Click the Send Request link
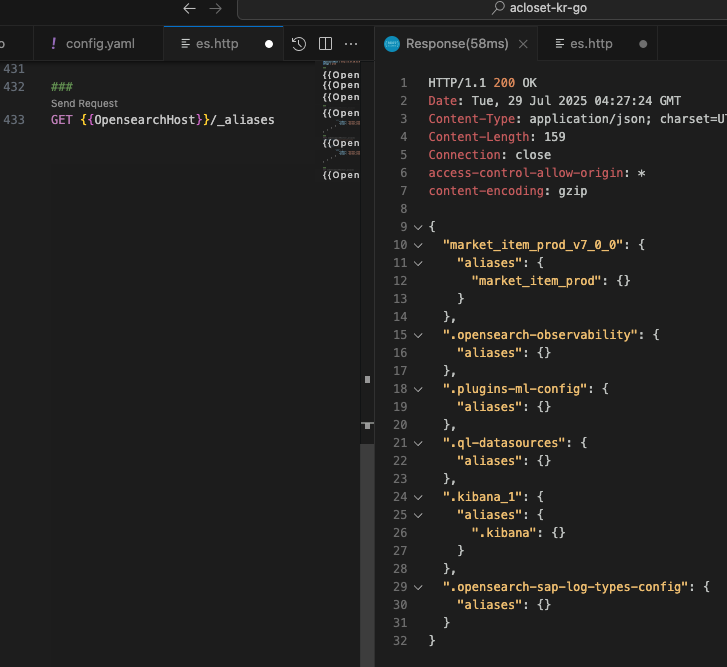Screen dimensions: 727x667 [84, 104]
